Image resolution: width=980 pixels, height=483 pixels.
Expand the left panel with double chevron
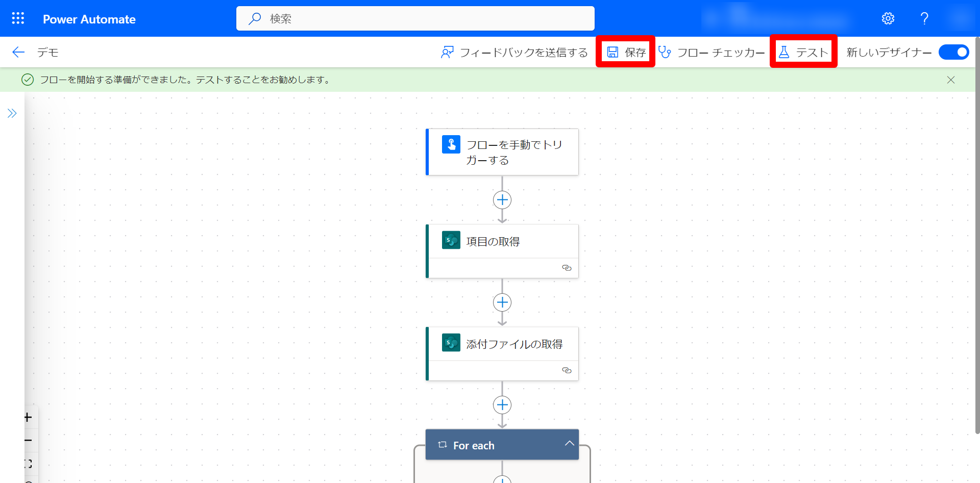pos(12,113)
